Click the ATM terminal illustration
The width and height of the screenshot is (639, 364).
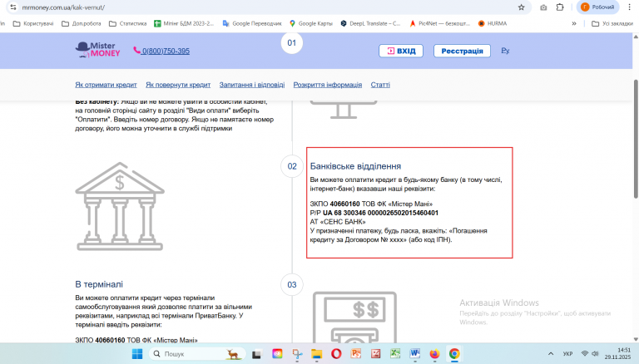click(x=354, y=317)
